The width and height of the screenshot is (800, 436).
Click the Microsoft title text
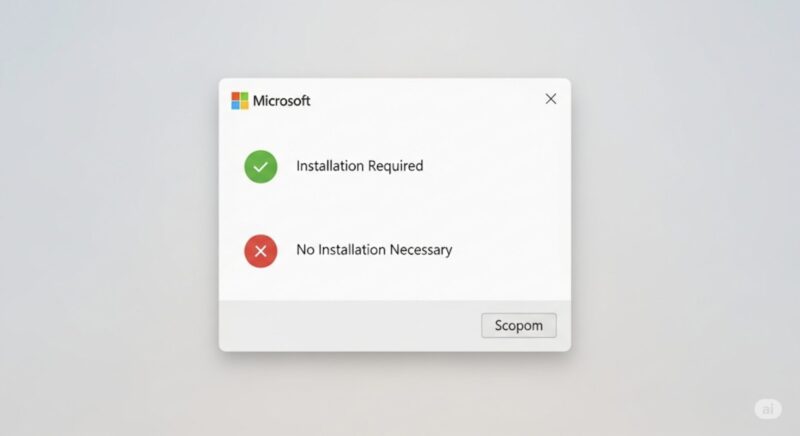282,101
